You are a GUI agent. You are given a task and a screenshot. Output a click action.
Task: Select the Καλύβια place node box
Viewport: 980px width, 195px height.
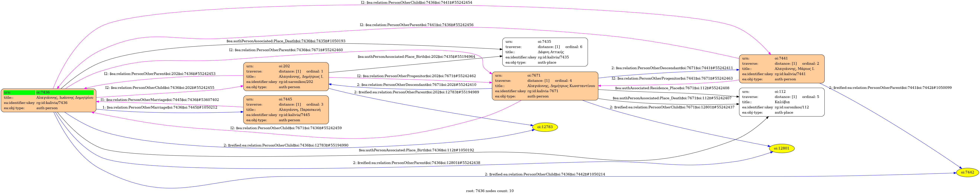(781, 102)
